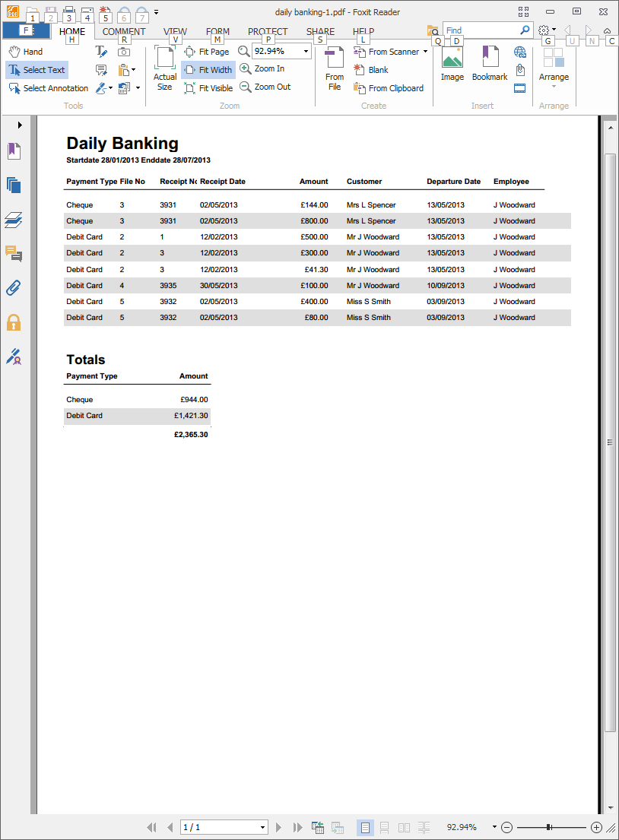Select the Hand tool

[x=26, y=52]
